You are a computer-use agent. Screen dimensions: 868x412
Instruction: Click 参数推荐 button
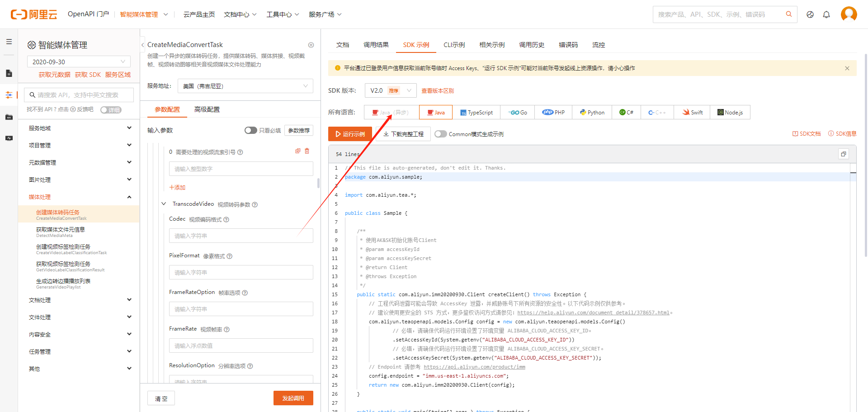[299, 130]
